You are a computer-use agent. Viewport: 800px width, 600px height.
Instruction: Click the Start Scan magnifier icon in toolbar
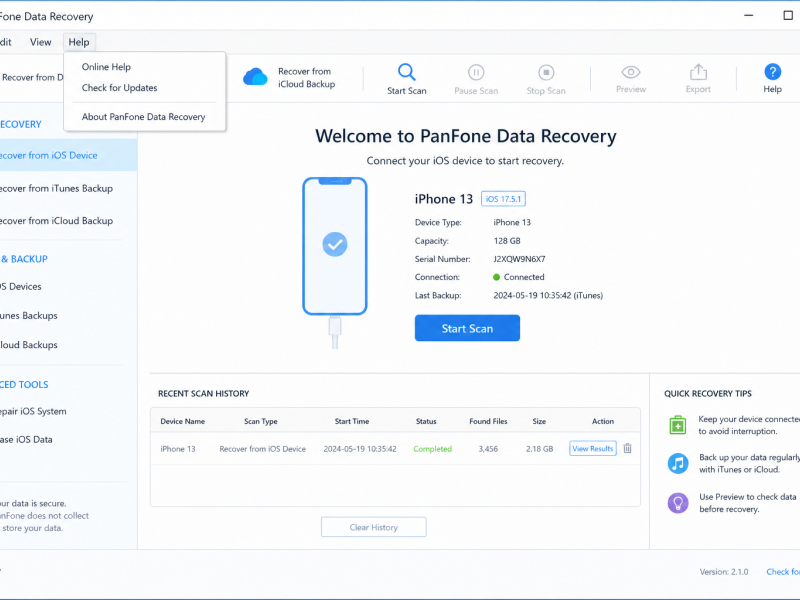pos(407,72)
